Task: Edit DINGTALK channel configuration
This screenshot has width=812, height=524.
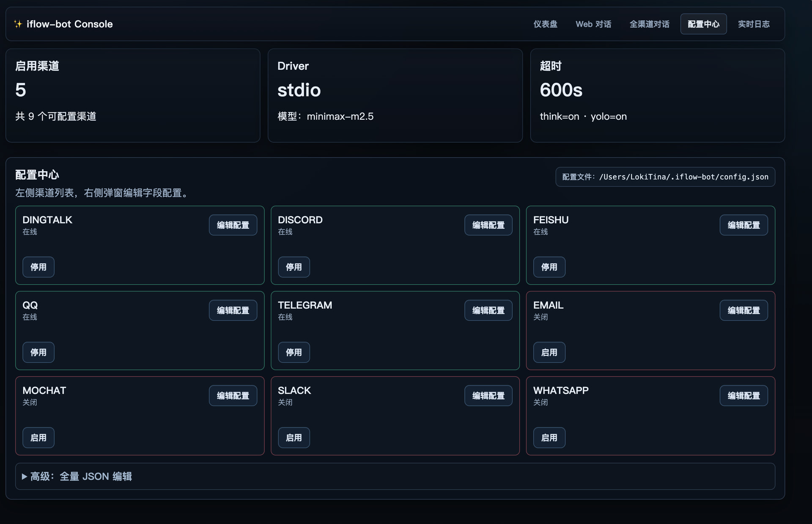Action: coord(233,225)
